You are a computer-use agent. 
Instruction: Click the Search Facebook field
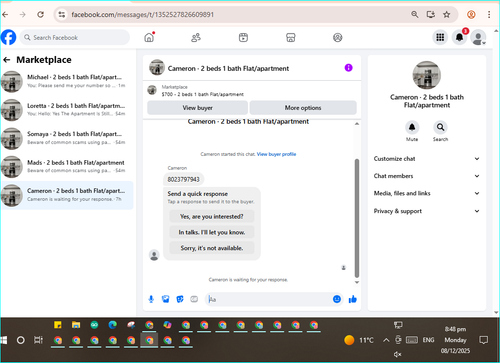tap(75, 37)
